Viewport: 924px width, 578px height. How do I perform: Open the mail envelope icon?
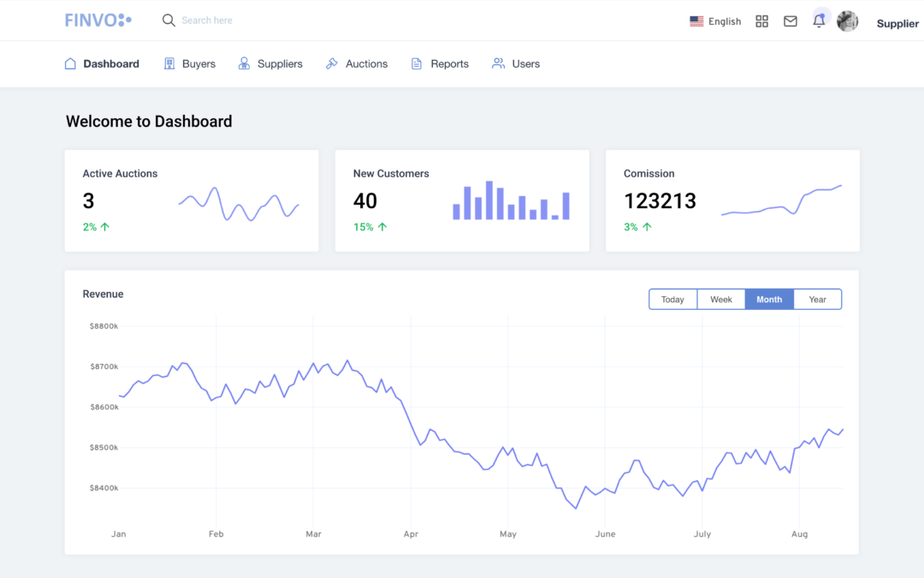[x=791, y=21]
